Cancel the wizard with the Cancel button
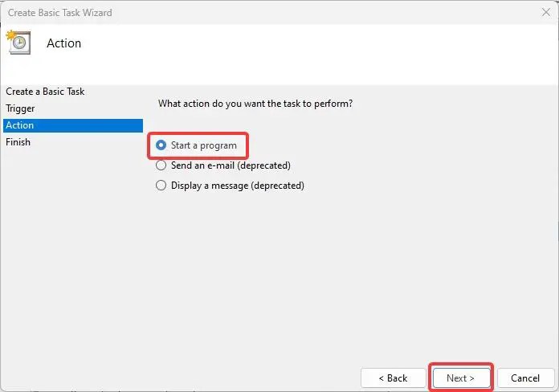 pyautogui.click(x=525, y=378)
